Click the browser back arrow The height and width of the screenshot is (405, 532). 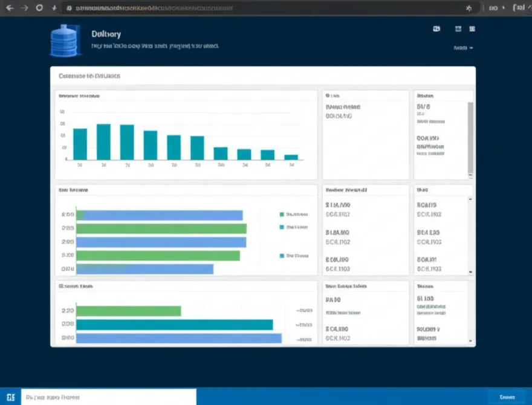click(x=10, y=8)
